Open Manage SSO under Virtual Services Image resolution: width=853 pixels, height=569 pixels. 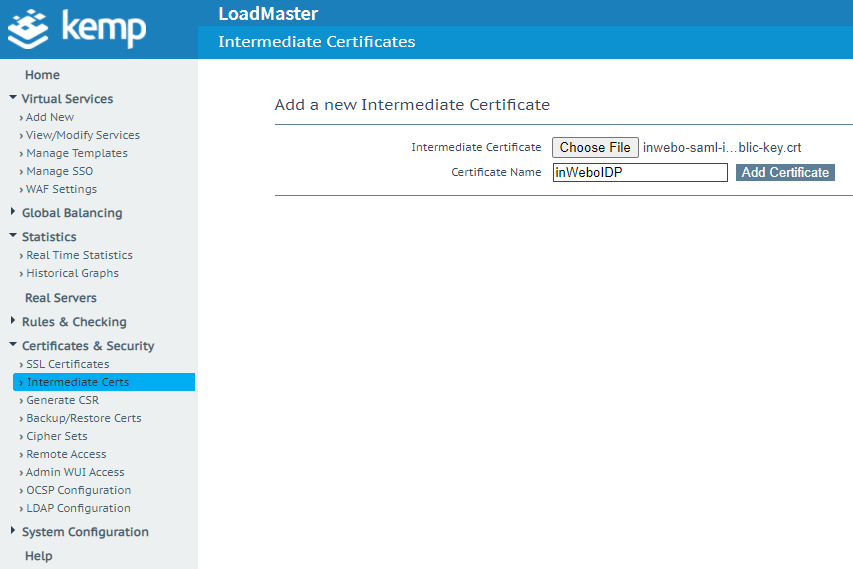(x=59, y=171)
